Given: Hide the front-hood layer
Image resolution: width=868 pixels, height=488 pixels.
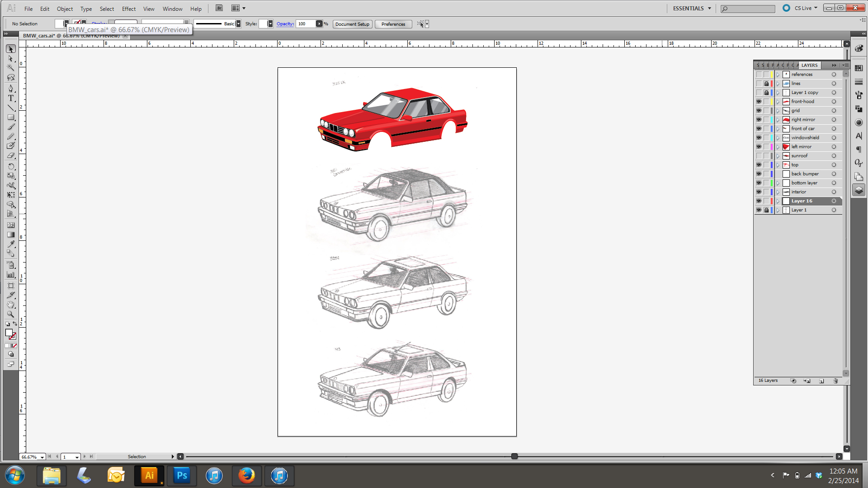Looking at the screenshot, I should click(x=759, y=102).
